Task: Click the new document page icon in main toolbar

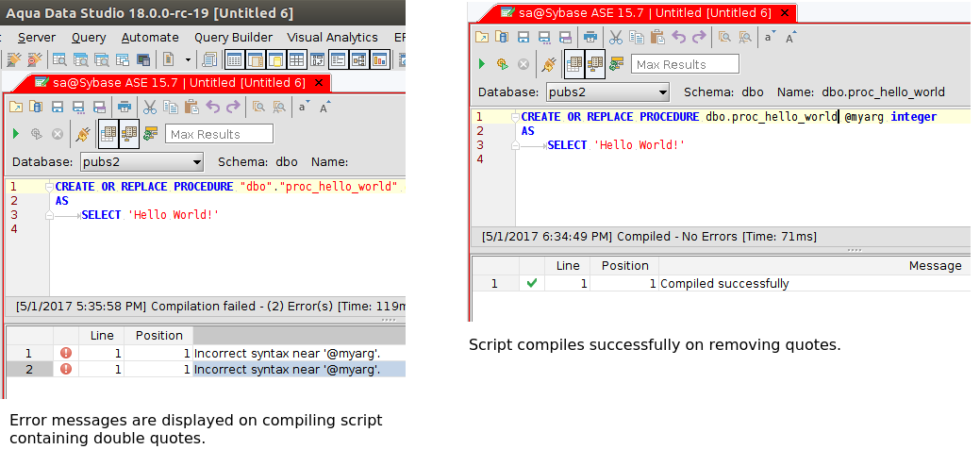Action: (x=168, y=60)
